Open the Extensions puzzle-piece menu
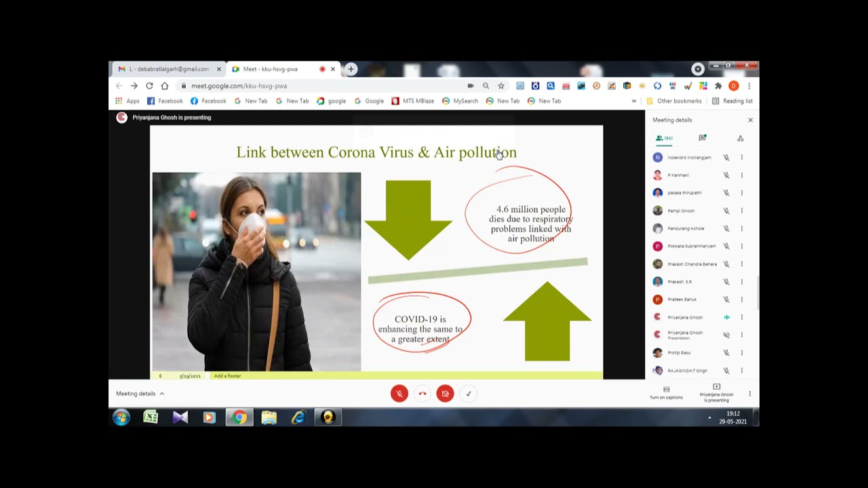This screenshot has height=488, width=868. coord(718,86)
